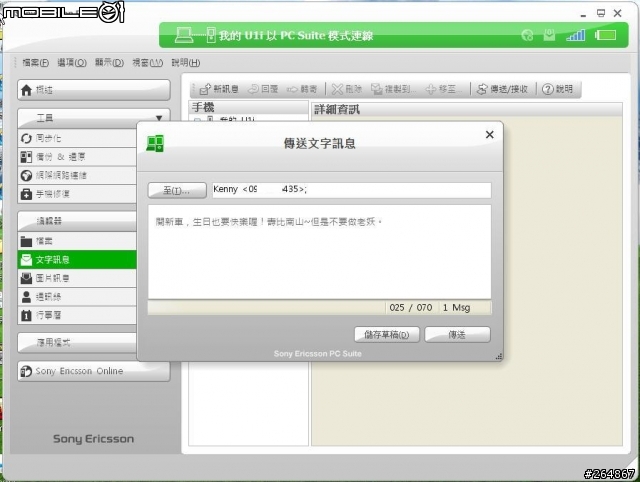This screenshot has height=482, width=640.
Task: Select the 文字訊息 text messages item
Action: coord(77,260)
